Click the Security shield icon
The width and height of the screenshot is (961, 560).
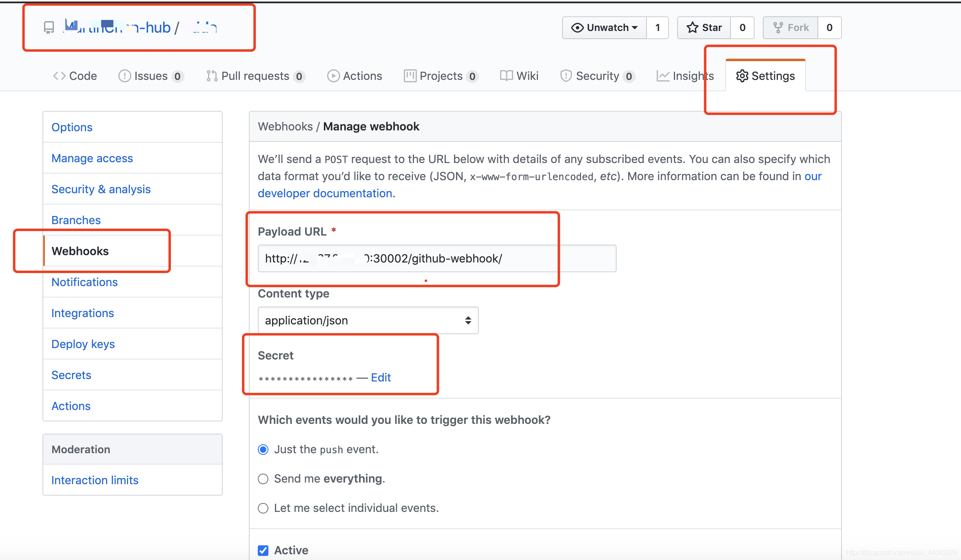click(566, 76)
